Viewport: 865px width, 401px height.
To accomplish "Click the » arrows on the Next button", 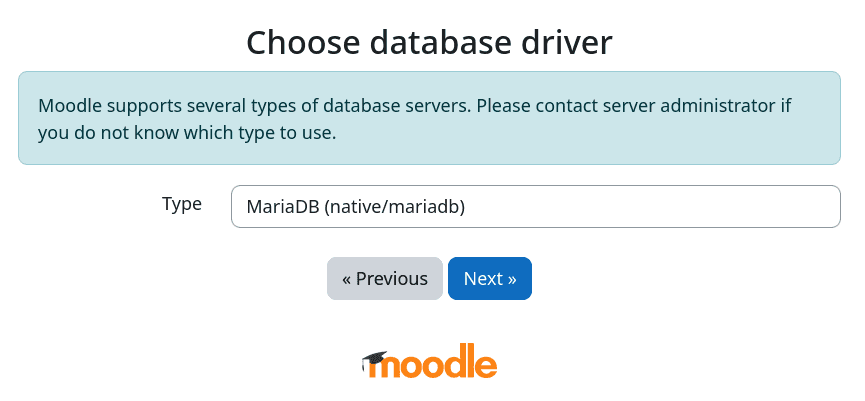I will tap(512, 279).
